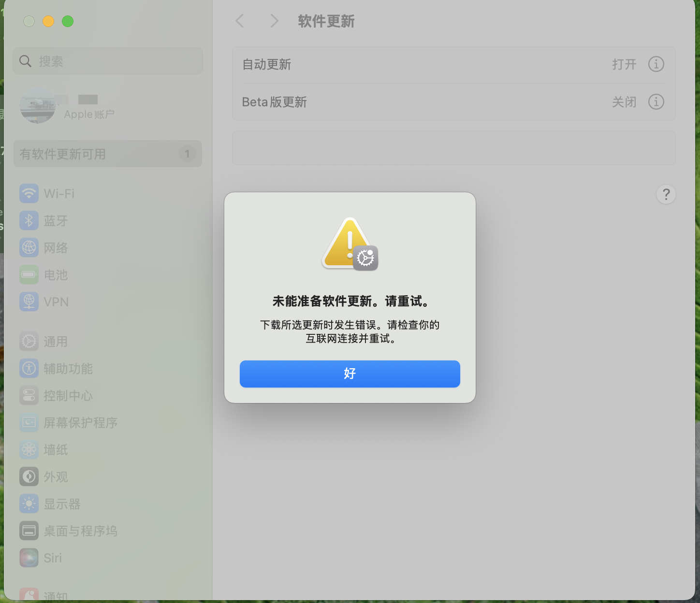Select the 显示器 display icon
The height and width of the screenshot is (603, 700).
click(29, 503)
